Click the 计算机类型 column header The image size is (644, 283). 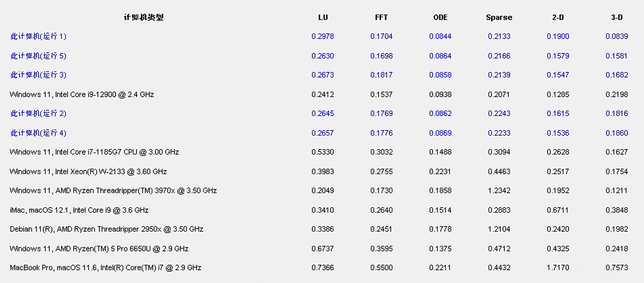click(x=144, y=17)
